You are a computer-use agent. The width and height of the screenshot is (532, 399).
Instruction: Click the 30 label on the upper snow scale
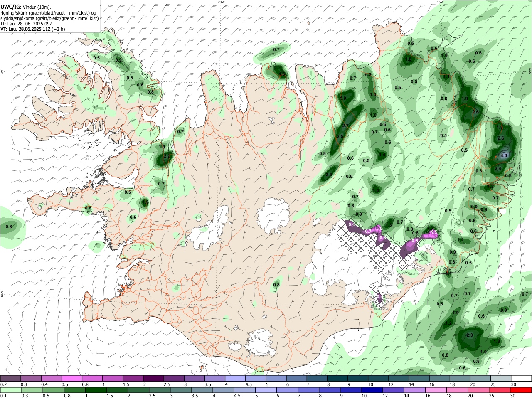pos(514,384)
